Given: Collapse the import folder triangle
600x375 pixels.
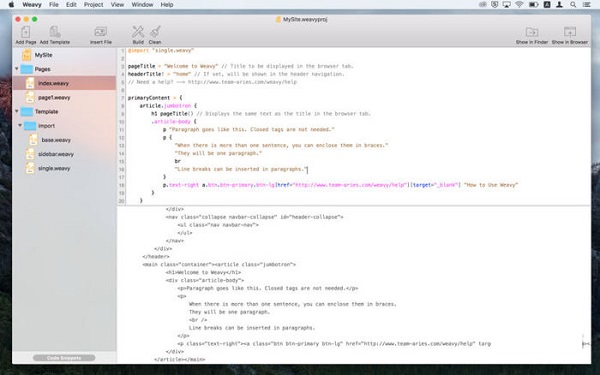Looking at the screenshot, I should point(20,126).
